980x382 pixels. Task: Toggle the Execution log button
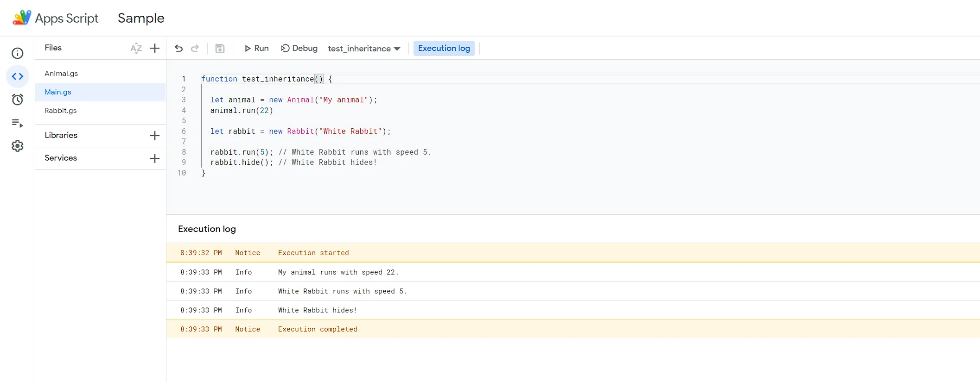click(444, 48)
